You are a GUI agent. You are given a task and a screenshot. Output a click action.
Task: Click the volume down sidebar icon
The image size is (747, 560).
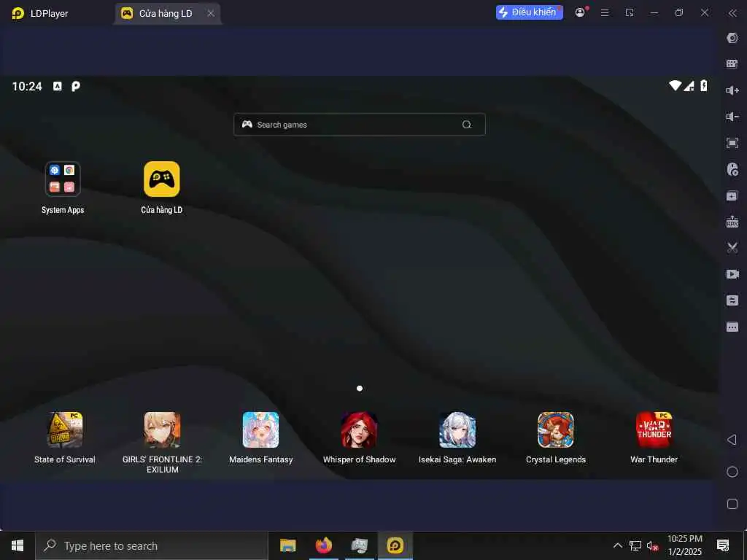(x=732, y=117)
